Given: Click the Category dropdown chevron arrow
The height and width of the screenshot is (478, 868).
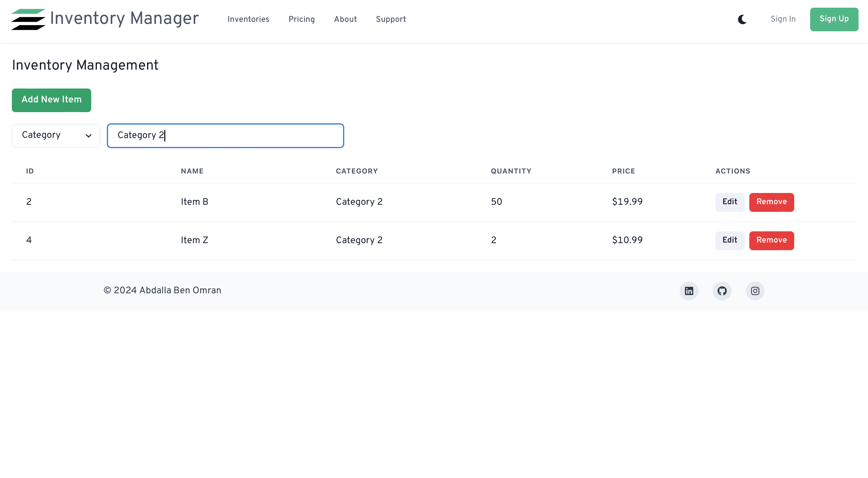Looking at the screenshot, I should [88, 136].
